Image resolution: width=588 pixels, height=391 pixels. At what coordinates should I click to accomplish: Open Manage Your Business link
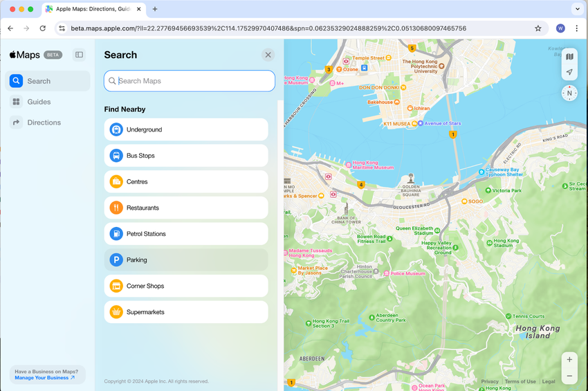pos(44,378)
